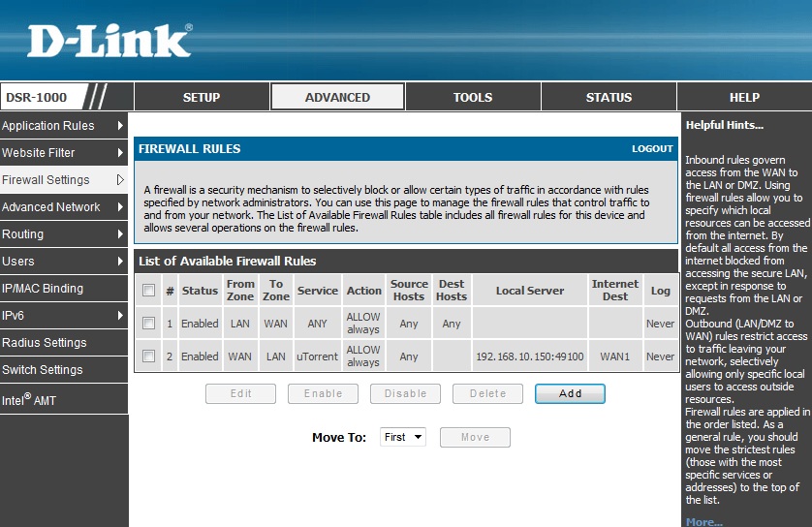Expand the Website Filter submenu arrow

coord(120,153)
